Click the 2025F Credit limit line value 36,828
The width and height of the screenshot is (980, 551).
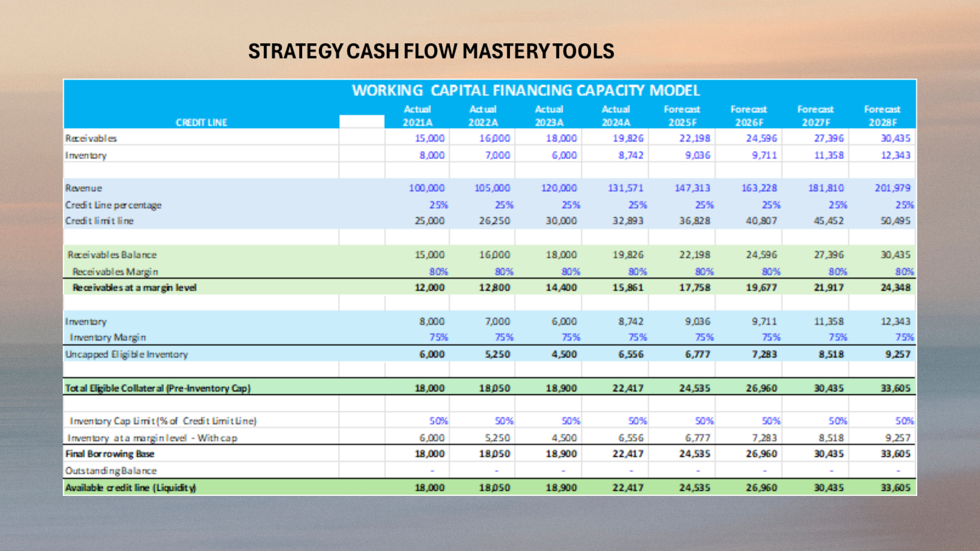click(694, 221)
